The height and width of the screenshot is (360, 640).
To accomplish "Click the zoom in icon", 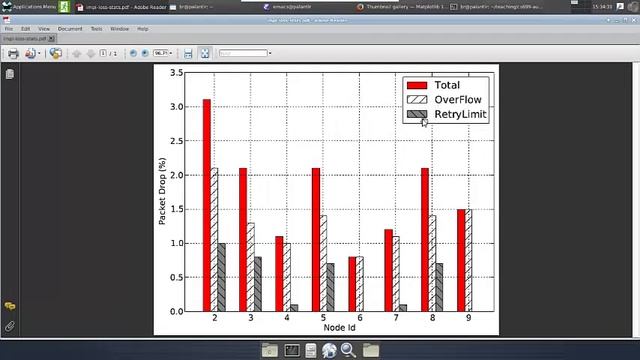I will click(x=145, y=53).
